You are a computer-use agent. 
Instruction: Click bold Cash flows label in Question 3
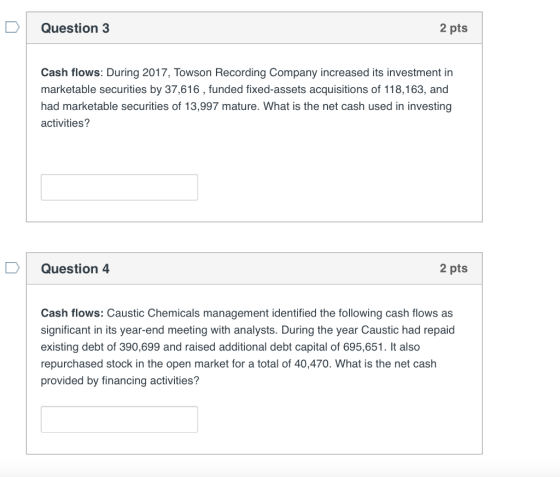coord(72,72)
